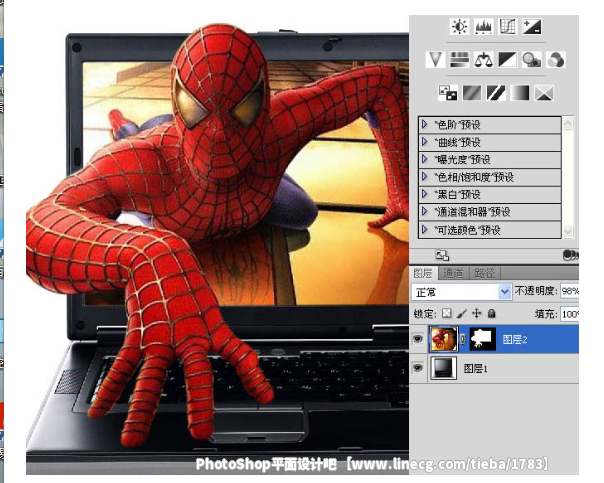Select the 图层2 layer mask thumbnail
Viewport: 604px width, 483px height.
(483, 339)
